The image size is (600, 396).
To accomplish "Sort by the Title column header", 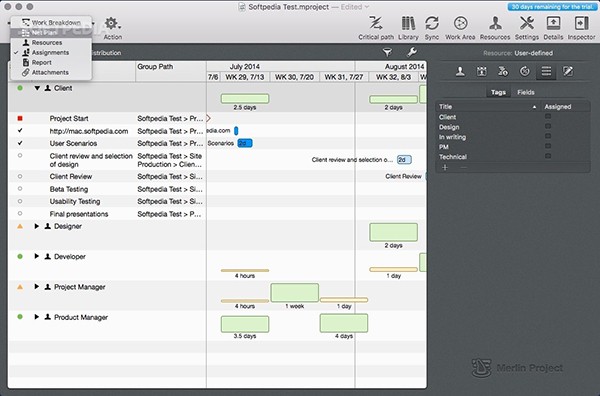I will (488, 107).
